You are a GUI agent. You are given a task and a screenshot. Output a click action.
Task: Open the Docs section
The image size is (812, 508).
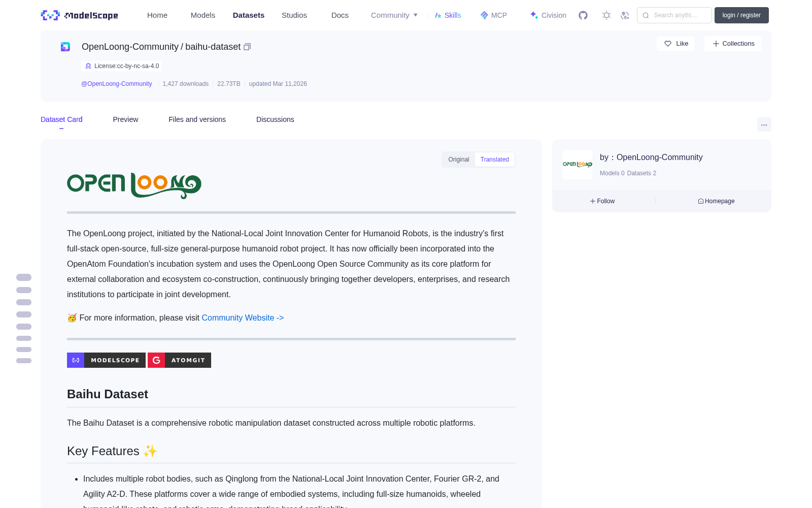pyautogui.click(x=340, y=15)
